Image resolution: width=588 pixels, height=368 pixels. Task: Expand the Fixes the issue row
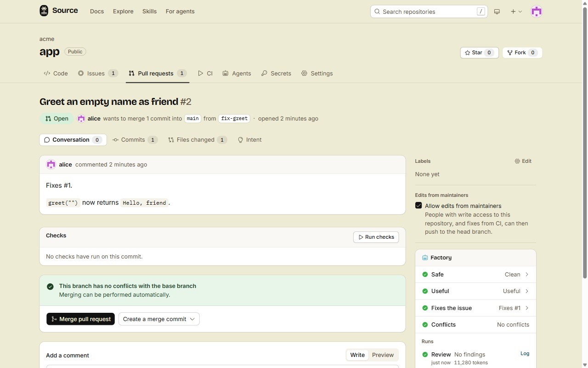pos(475,308)
